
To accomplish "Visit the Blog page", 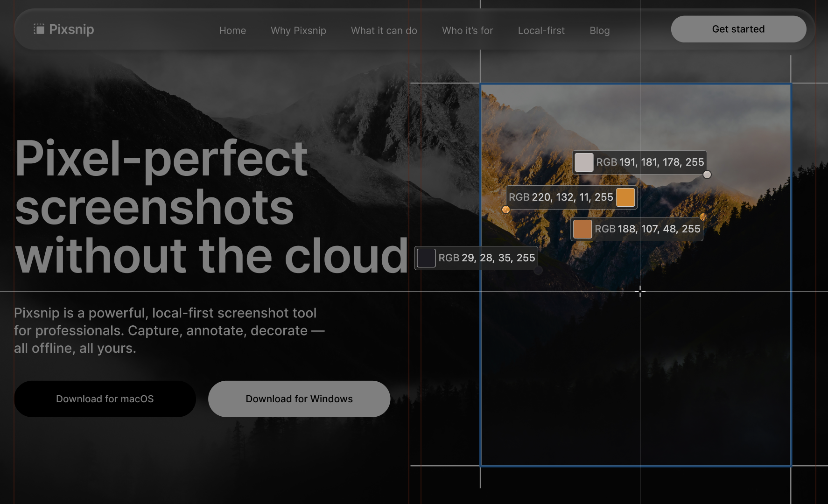I will click(599, 31).
